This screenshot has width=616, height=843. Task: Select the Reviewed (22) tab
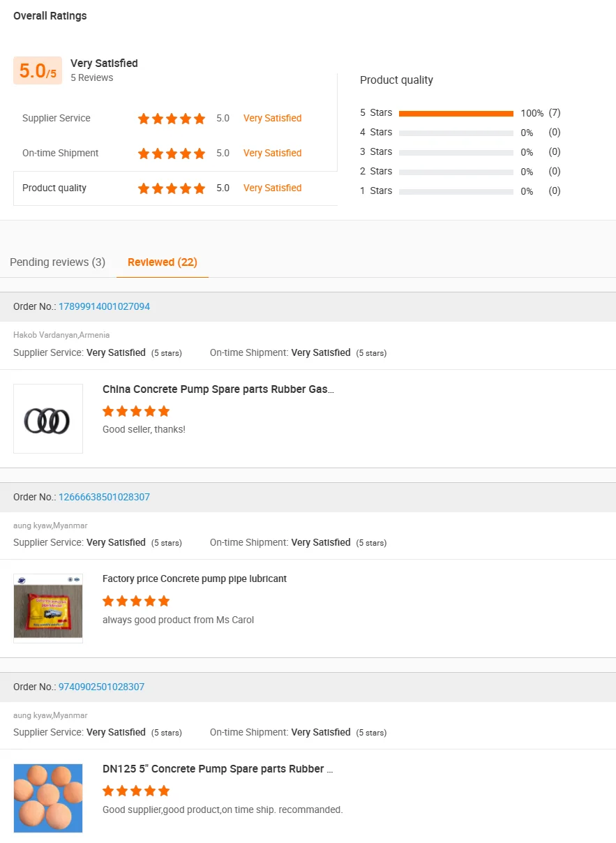(163, 262)
